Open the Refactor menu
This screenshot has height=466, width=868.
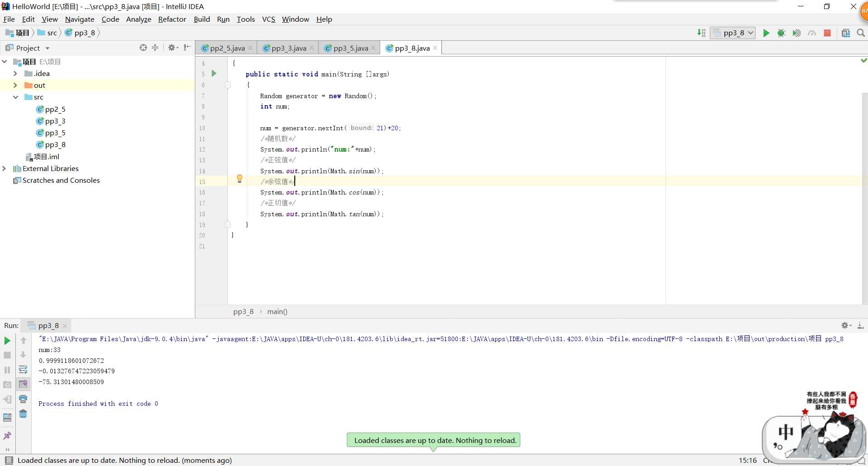172,19
